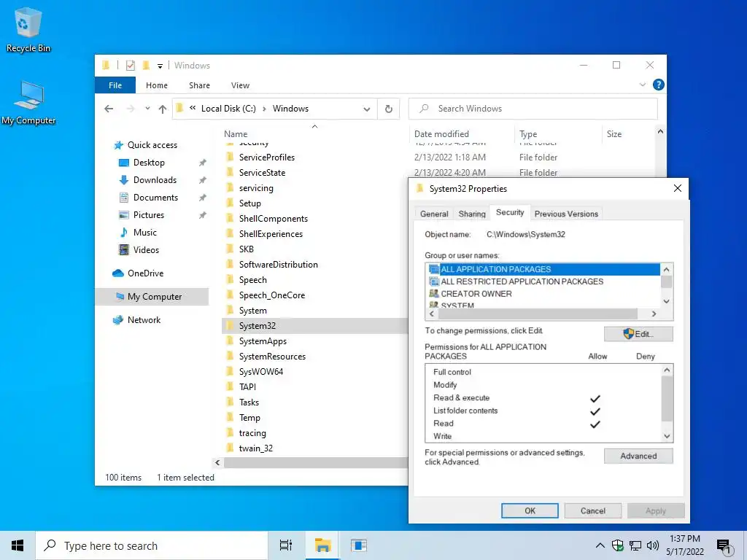This screenshot has height=560, width=747.
Task: Click the Advanced button
Action: [x=638, y=456]
